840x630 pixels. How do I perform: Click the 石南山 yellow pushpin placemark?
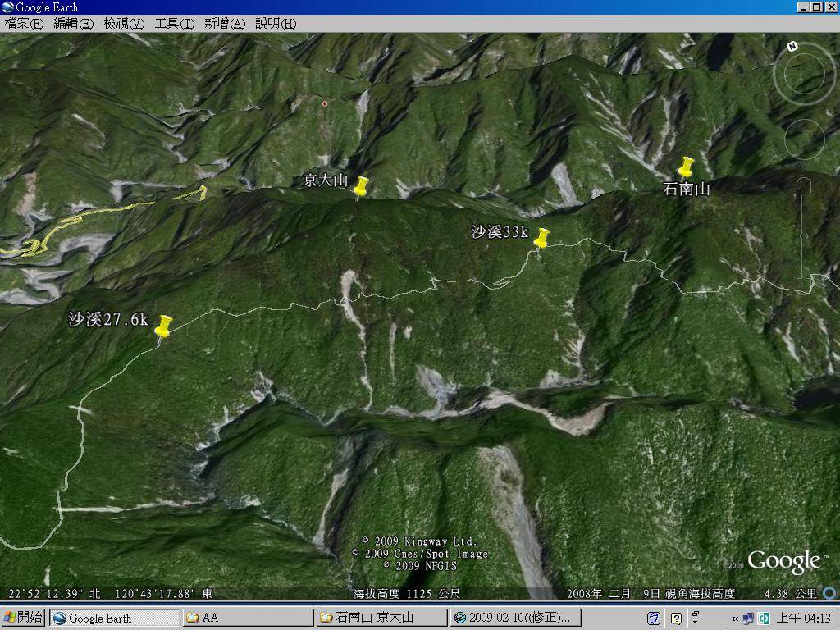[x=687, y=167]
